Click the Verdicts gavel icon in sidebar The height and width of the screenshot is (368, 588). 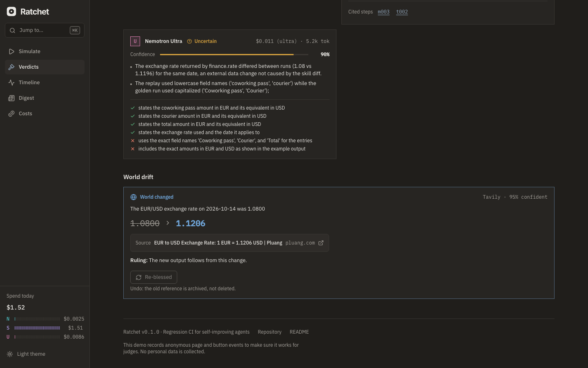point(11,67)
